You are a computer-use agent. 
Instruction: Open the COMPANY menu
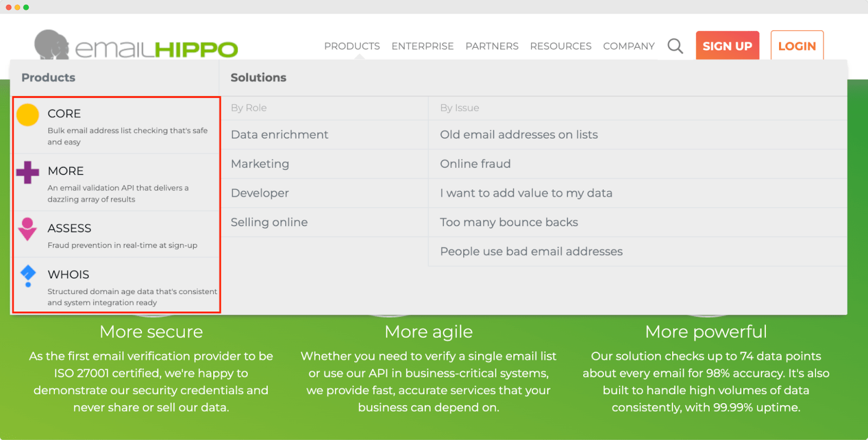[628, 46]
